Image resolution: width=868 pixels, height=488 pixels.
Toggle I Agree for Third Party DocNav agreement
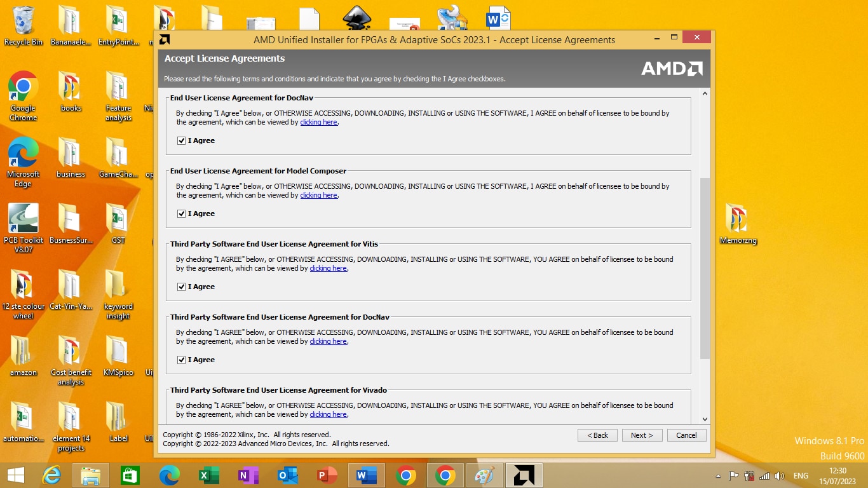point(182,360)
